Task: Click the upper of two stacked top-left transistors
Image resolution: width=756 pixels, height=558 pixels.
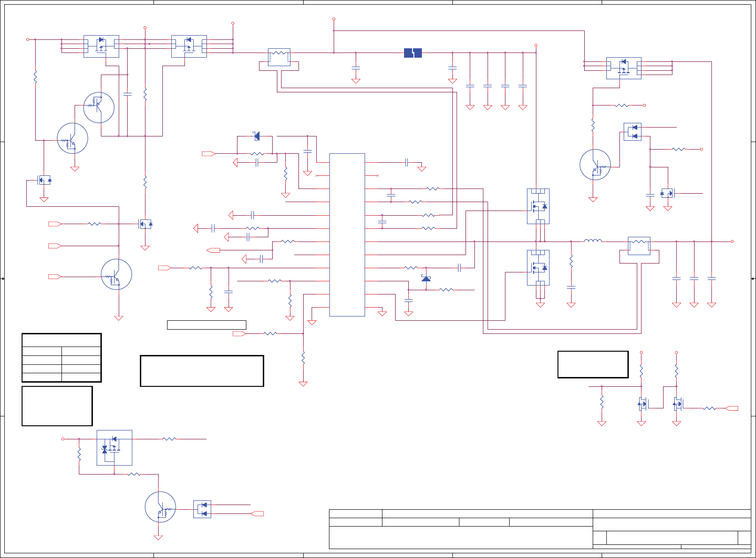Action: [x=99, y=107]
